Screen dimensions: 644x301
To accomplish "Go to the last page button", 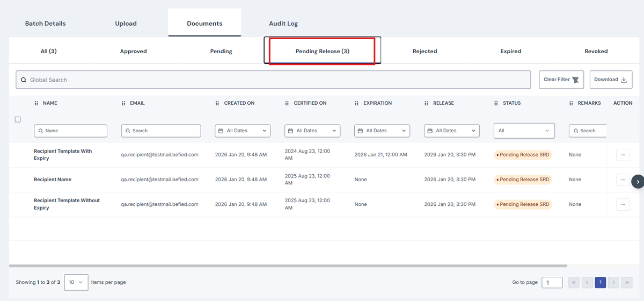I will (x=626, y=282).
